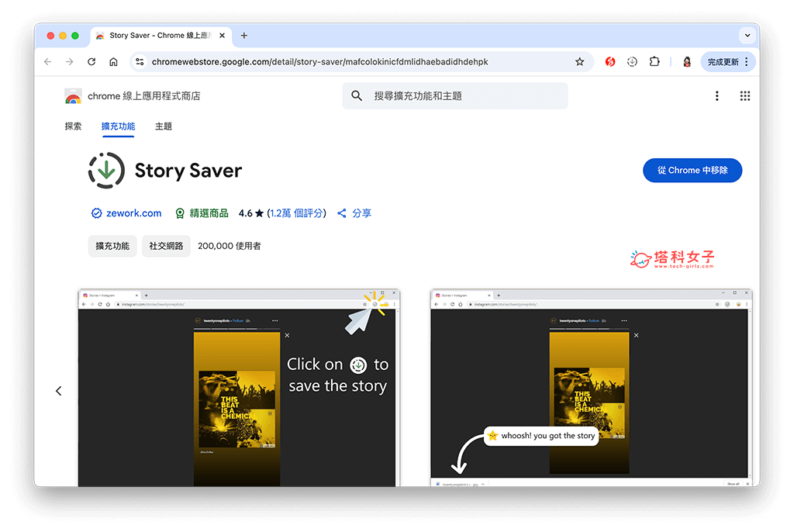Open the 'Click on to save the story' screenshot
The image size is (794, 532).
click(x=239, y=388)
